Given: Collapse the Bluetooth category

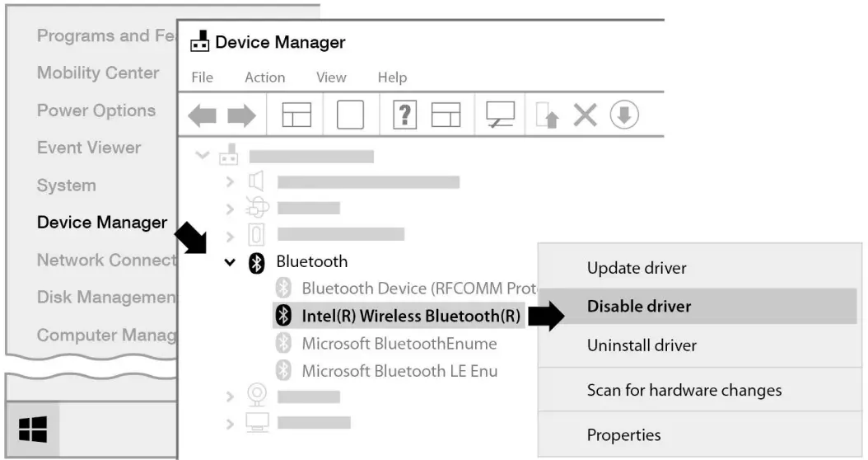Looking at the screenshot, I should pos(230,263).
